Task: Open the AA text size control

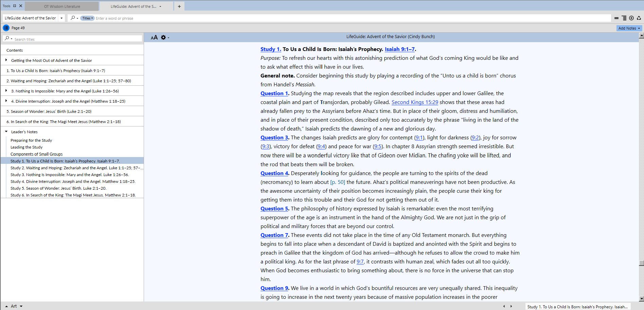Action: pyautogui.click(x=154, y=37)
